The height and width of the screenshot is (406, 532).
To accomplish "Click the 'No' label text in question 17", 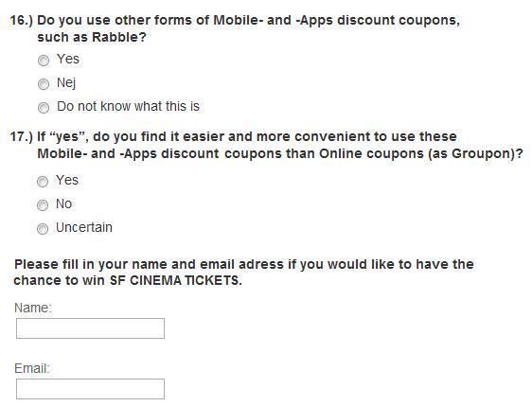I will click(x=63, y=204).
